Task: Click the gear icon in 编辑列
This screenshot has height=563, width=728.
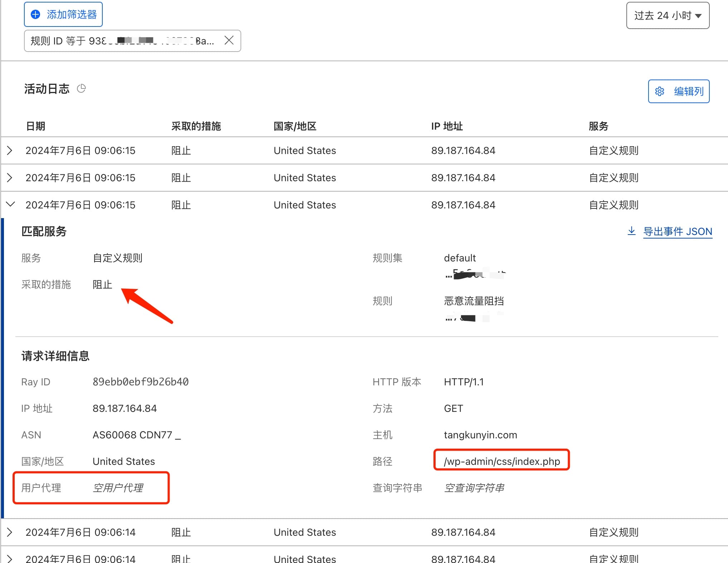Action: click(660, 91)
